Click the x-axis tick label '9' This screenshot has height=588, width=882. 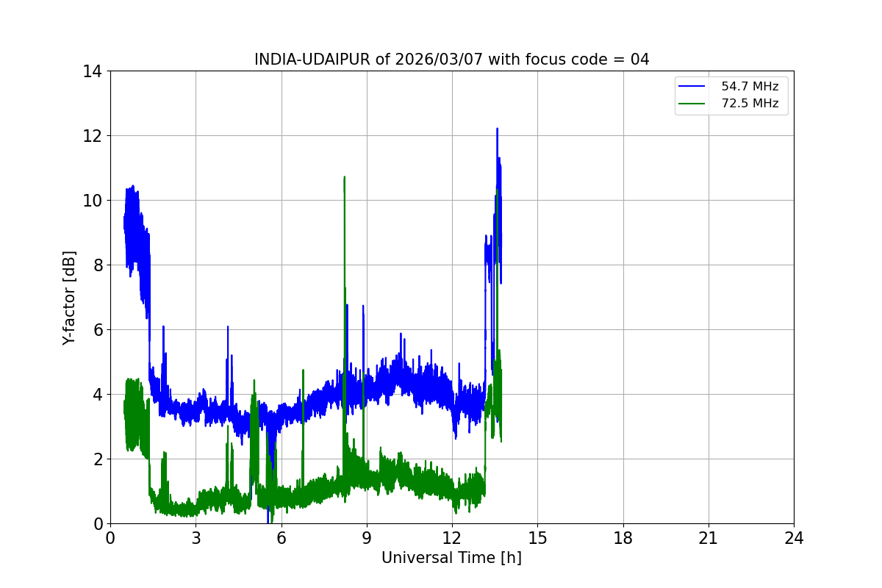pos(366,538)
